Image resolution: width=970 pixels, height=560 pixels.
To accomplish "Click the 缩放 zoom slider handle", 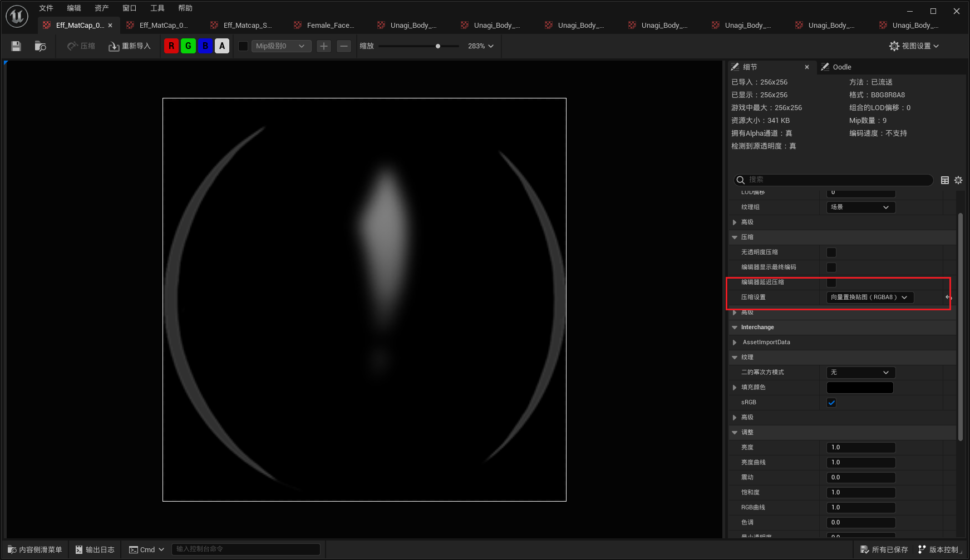I will (x=438, y=46).
